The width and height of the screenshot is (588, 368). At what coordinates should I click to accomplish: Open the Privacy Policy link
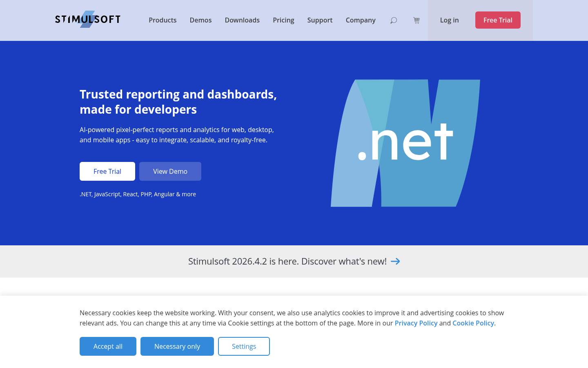pyautogui.click(x=416, y=323)
